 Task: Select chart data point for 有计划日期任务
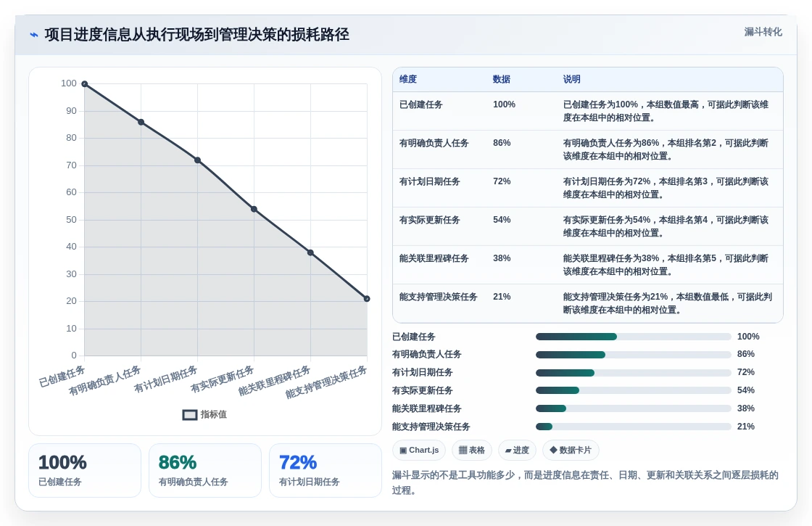tap(197, 160)
